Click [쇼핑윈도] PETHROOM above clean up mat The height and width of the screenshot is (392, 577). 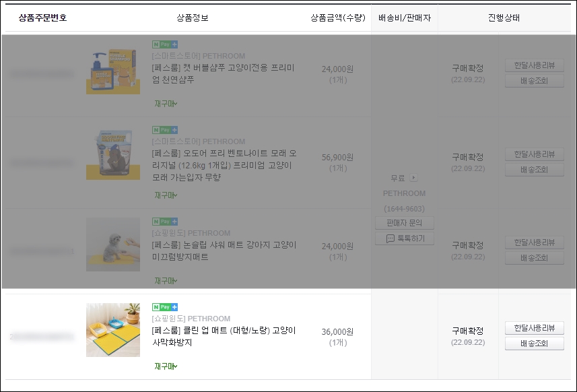[191, 319]
